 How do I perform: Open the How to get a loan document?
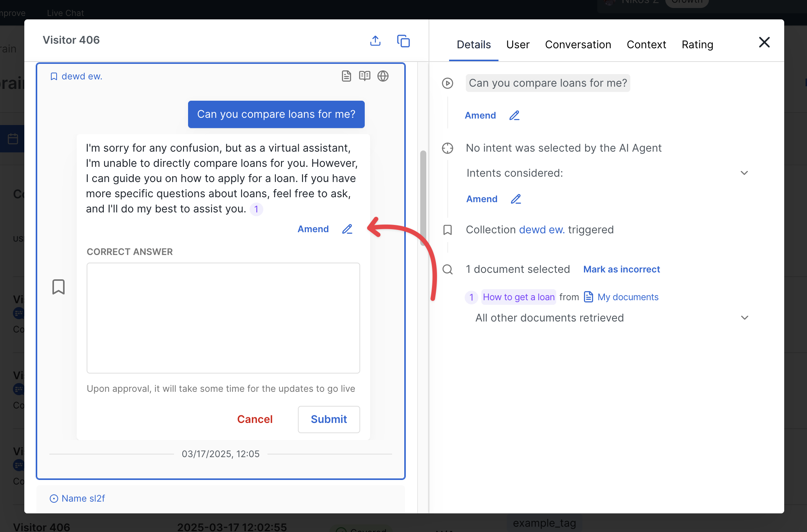pos(519,297)
